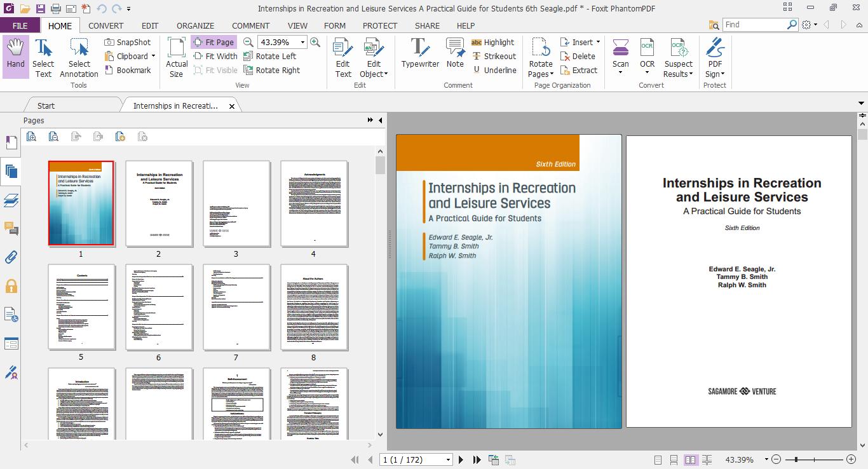Choose the Select Annotation tool
Viewport: 868px width, 469px height.
(x=79, y=57)
